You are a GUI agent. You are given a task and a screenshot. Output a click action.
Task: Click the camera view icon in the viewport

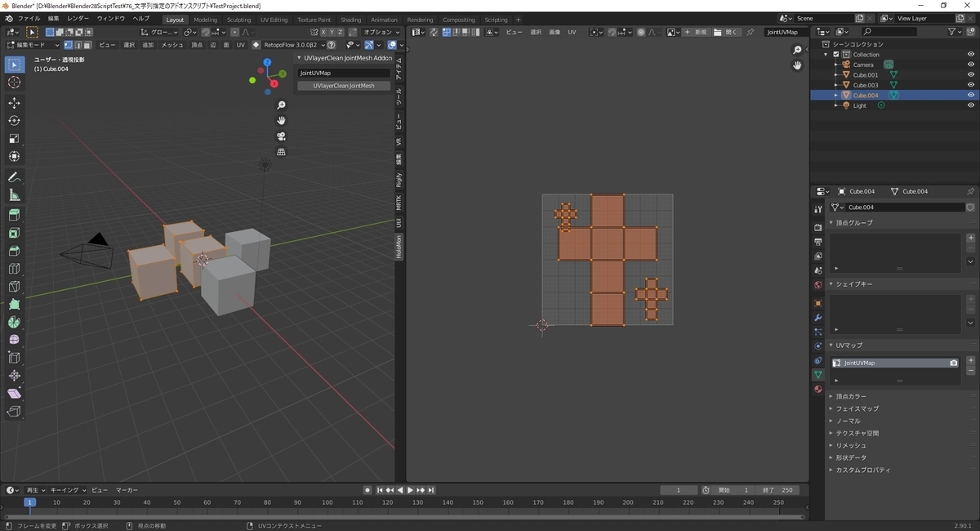point(281,136)
